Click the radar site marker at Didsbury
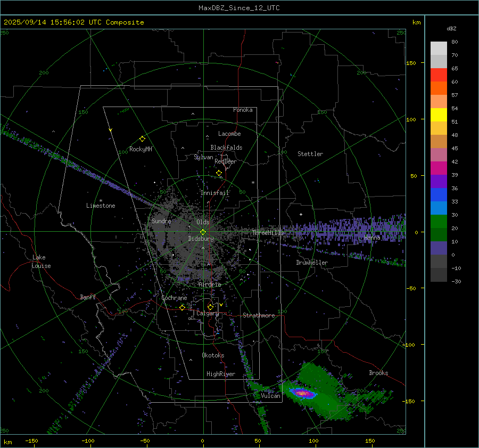Viewport: 479px width, 448px height. click(203, 232)
